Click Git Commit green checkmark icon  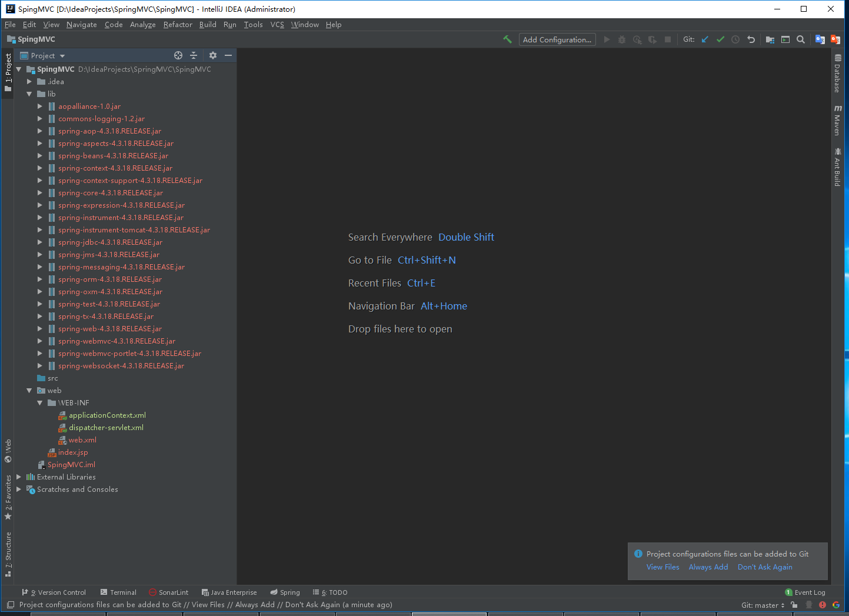tap(720, 39)
